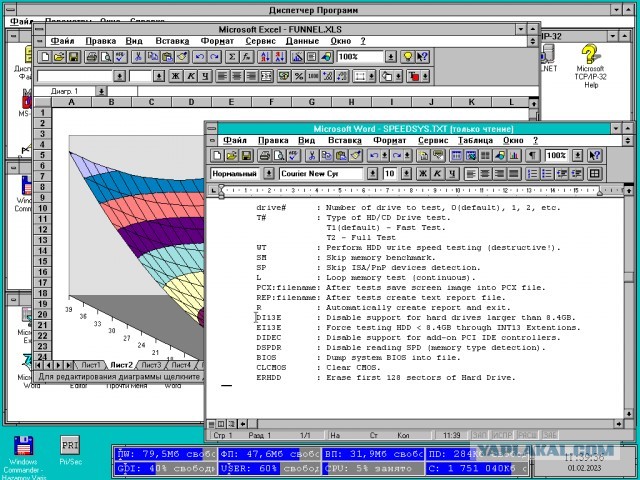Click column D header in Excel
The image size is (640, 480).
(191, 102)
